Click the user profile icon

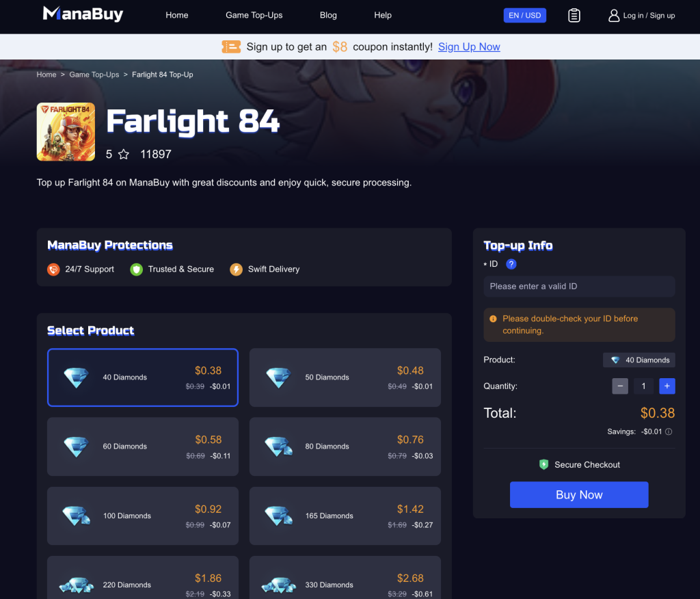tap(614, 16)
